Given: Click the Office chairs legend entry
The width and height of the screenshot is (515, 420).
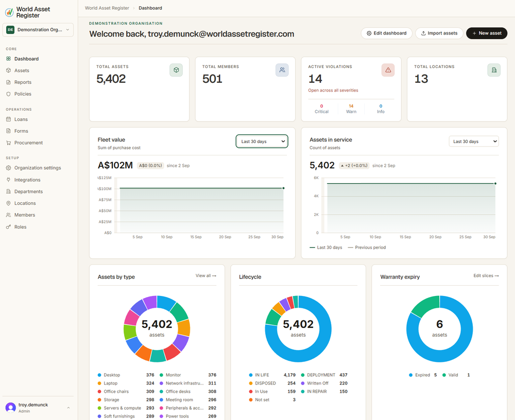Looking at the screenshot, I should (126, 391).
